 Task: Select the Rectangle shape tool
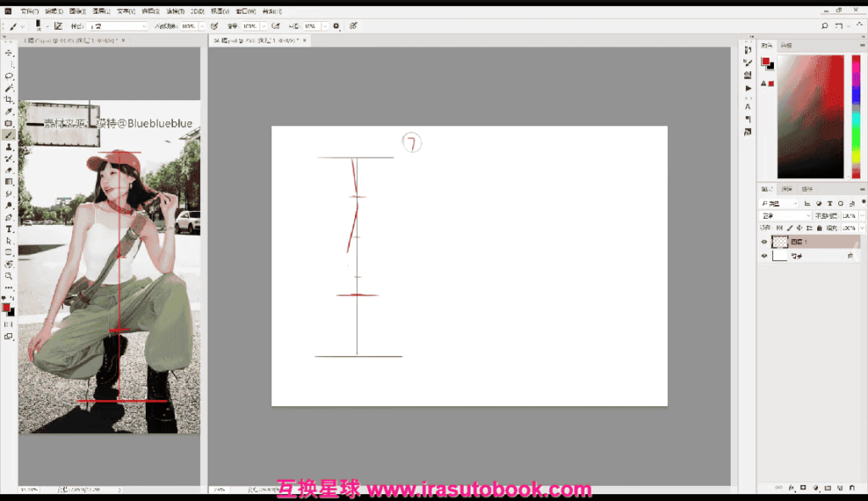pyautogui.click(x=8, y=253)
